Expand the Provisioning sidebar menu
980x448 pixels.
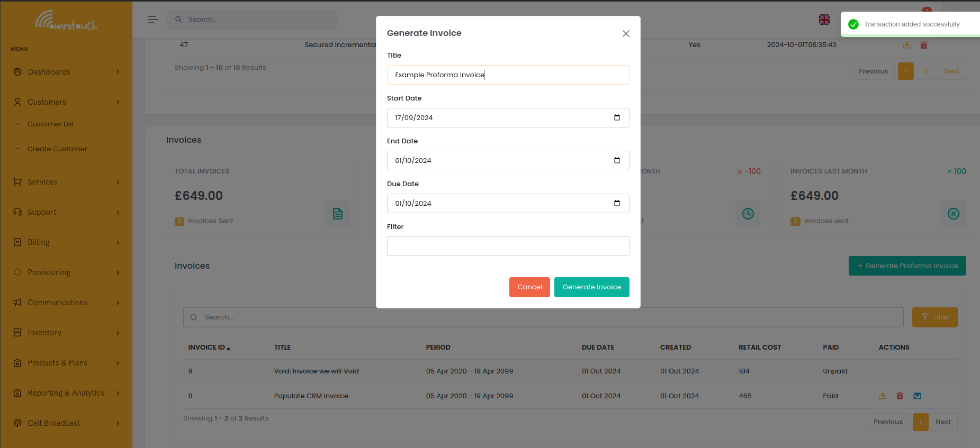[x=66, y=272]
